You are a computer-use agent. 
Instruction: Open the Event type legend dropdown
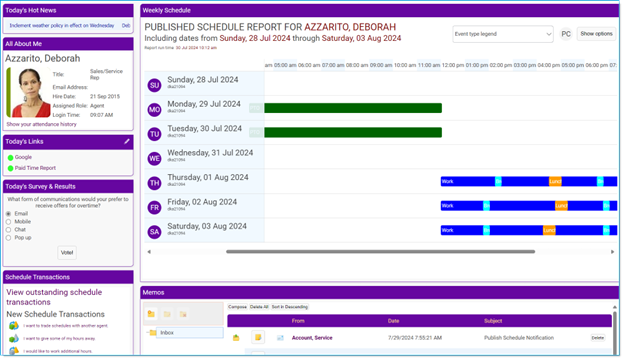click(x=503, y=34)
